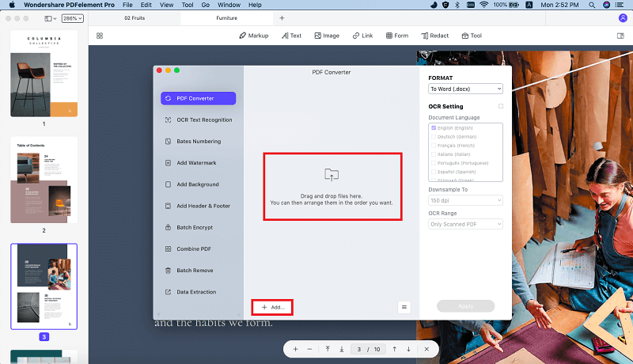
Task: Open the Tool toolbar menu
Action: coord(472,36)
